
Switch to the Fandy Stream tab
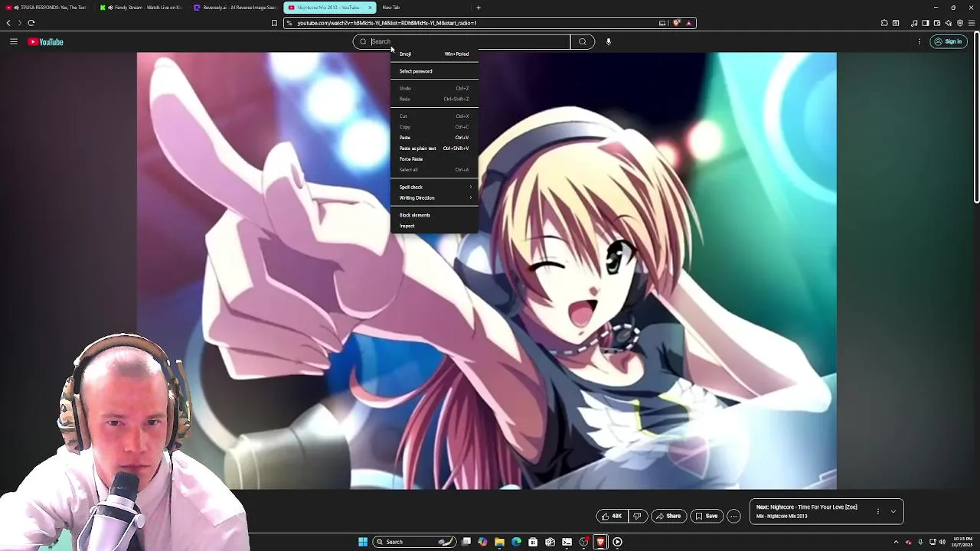click(141, 8)
